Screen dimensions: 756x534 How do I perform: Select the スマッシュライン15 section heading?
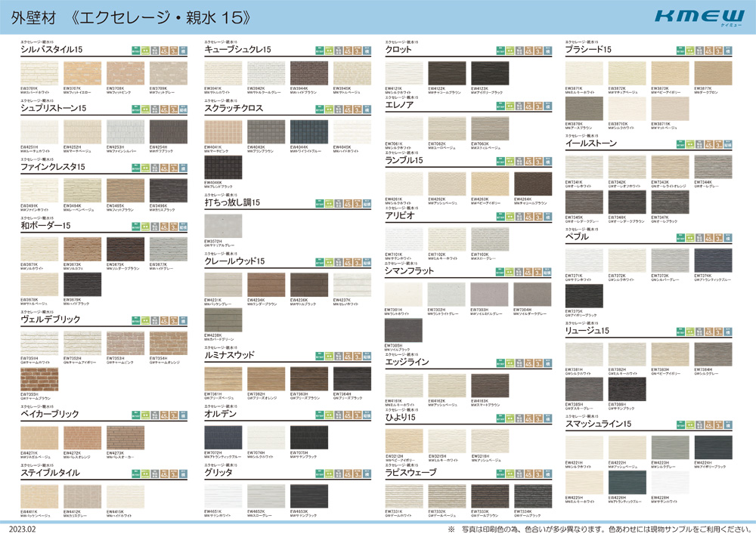point(598,424)
